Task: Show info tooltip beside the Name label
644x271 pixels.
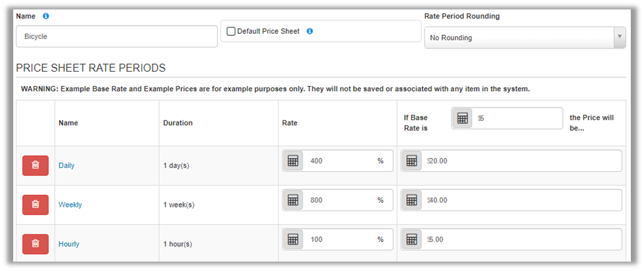Action: click(46, 16)
